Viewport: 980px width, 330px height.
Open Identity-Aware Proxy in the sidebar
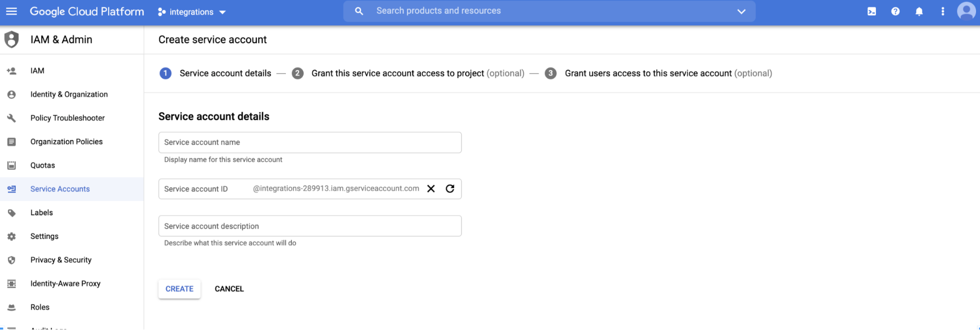tap(65, 283)
